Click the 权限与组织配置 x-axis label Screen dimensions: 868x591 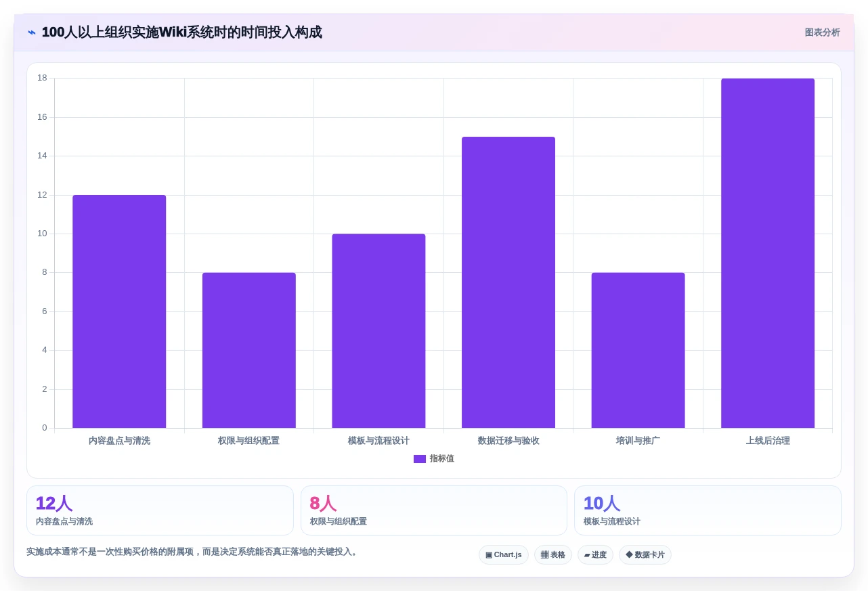(249, 441)
